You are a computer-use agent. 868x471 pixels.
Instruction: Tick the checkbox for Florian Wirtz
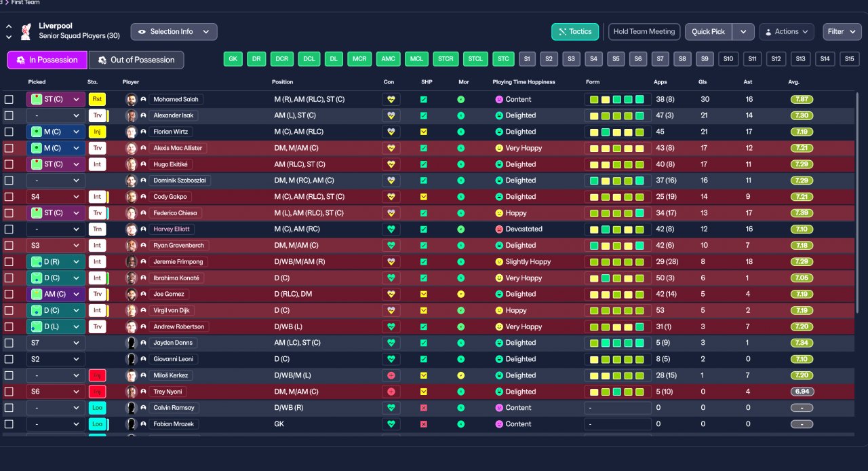pos(9,132)
